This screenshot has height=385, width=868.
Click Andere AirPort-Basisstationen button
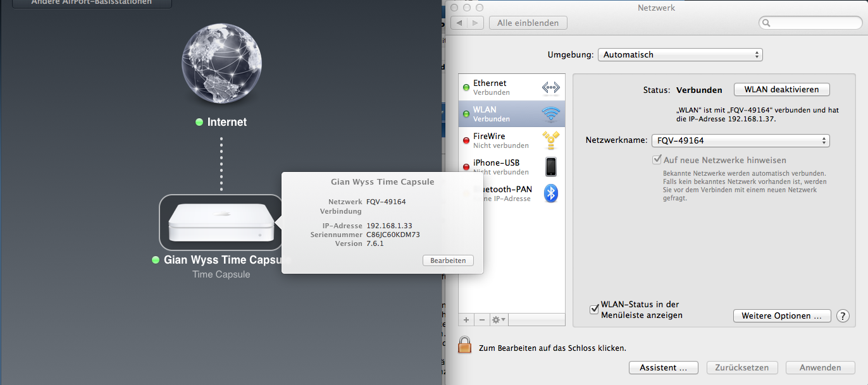click(x=92, y=3)
